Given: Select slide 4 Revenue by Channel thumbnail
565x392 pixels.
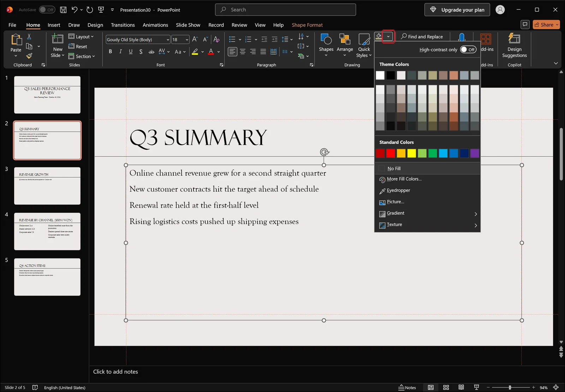Looking at the screenshot, I should click(47, 232).
